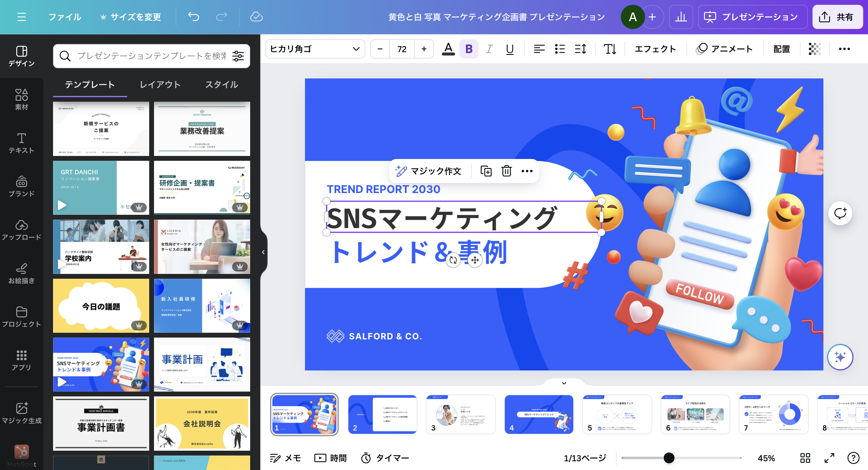Open the タイマー timer
868x470 pixels.
pyautogui.click(x=385, y=458)
